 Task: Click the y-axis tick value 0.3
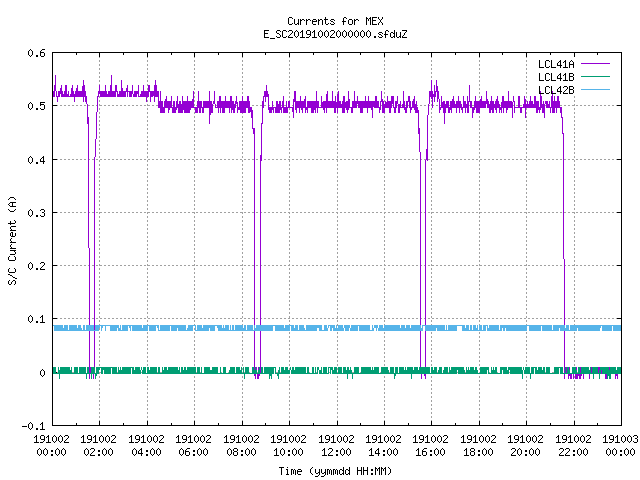coord(36,213)
